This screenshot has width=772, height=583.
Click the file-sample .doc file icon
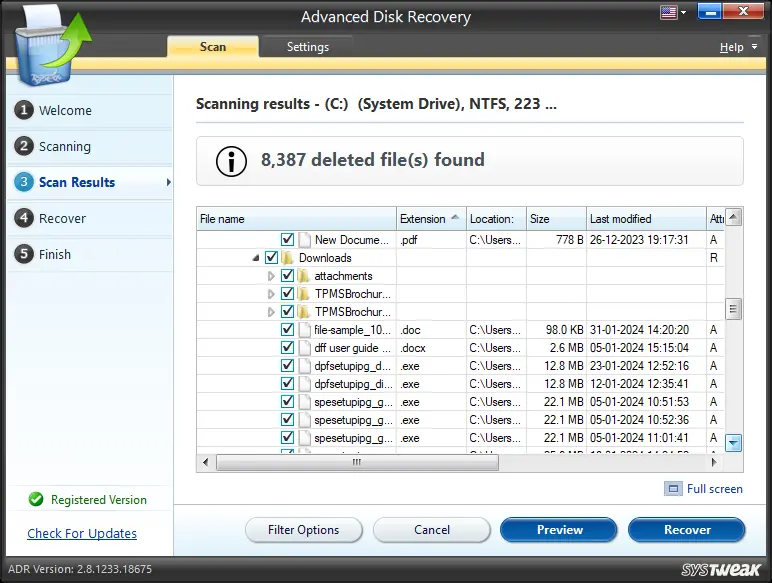pyautogui.click(x=304, y=330)
